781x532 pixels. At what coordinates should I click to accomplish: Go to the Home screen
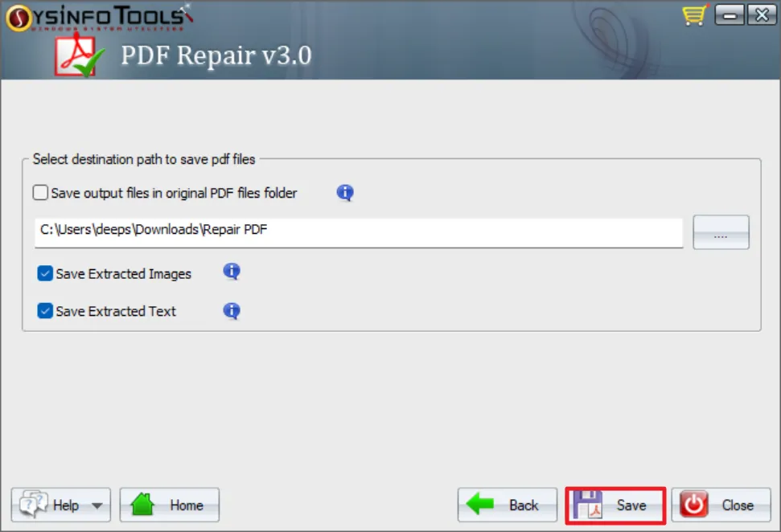click(x=170, y=505)
